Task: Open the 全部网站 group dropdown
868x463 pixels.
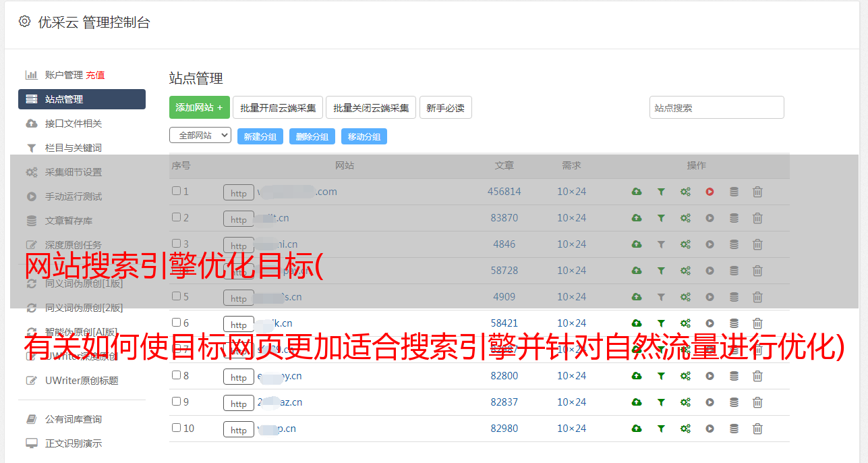Action: tap(200, 136)
